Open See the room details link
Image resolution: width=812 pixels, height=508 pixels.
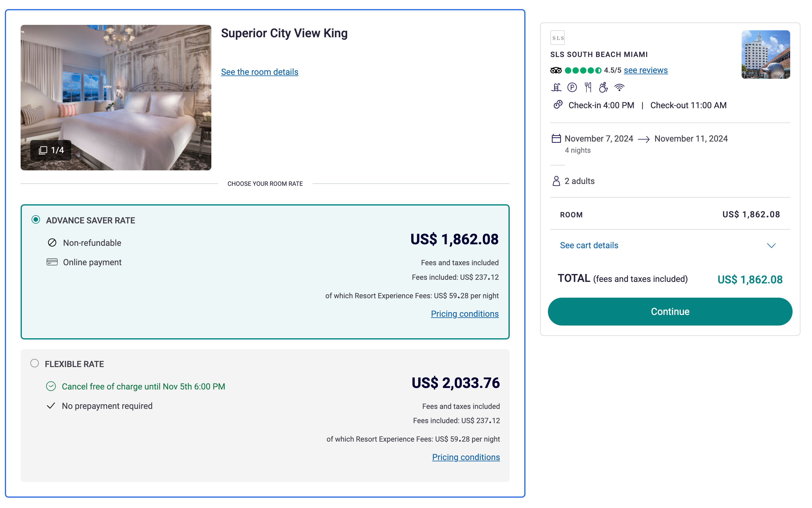pyautogui.click(x=260, y=72)
